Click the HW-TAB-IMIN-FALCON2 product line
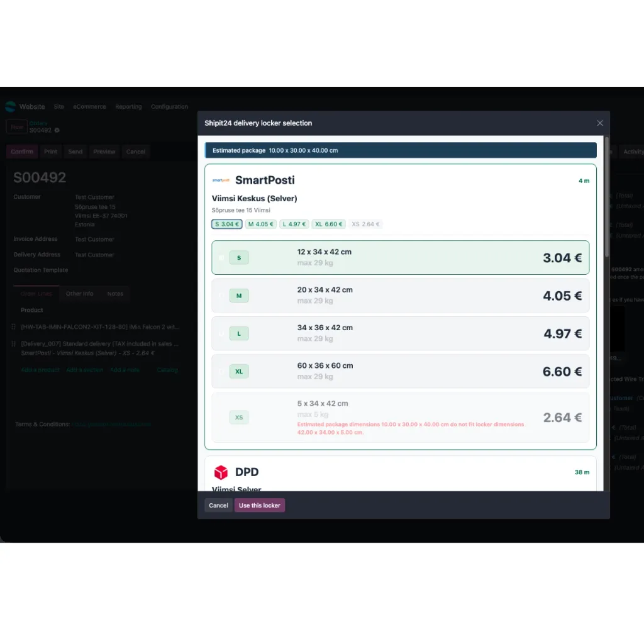The image size is (644, 644). [x=100, y=327]
